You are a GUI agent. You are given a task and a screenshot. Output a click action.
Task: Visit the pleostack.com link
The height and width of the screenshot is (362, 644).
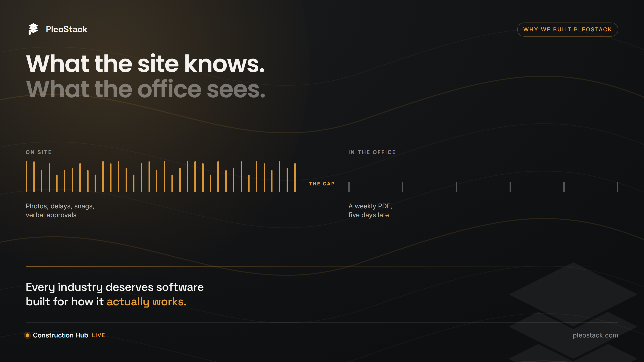coord(595,335)
